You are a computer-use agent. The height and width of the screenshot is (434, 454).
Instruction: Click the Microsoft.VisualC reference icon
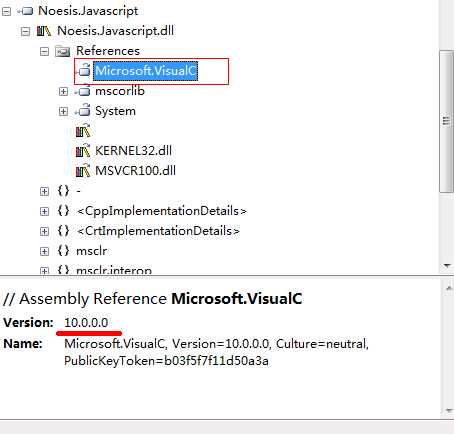coord(83,71)
